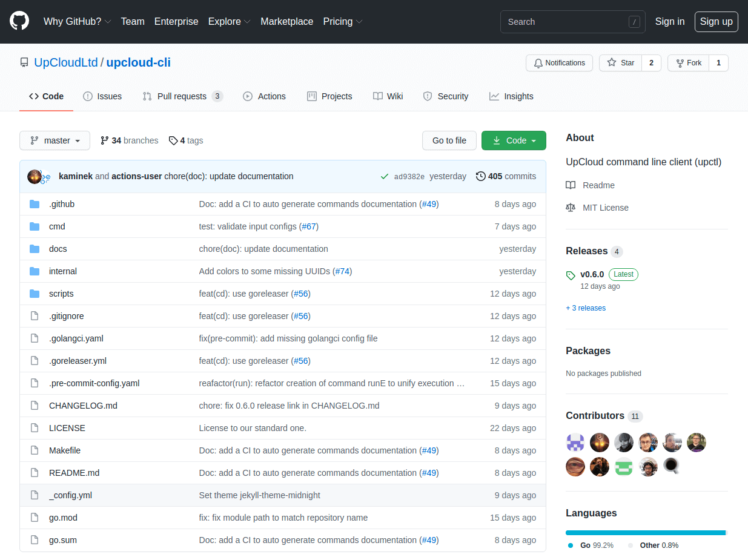Switch to the Insights tab
This screenshot has height=560, width=748.
pyautogui.click(x=511, y=96)
